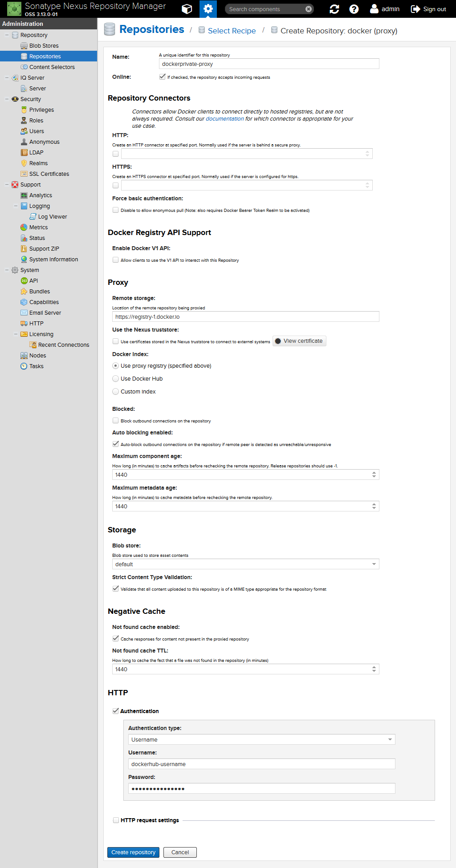The width and height of the screenshot is (456, 868).
Task: Click the Blob Stores icon in sidebar
Action: [x=24, y=46]
